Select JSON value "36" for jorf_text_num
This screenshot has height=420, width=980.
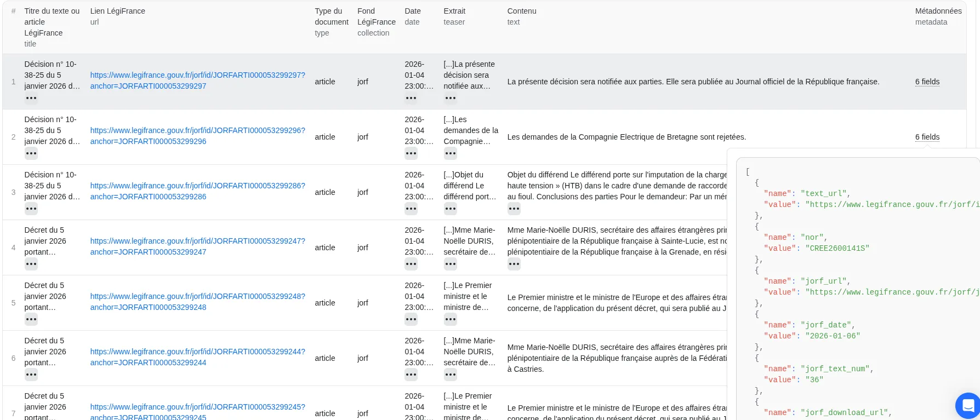pos(814,379)
